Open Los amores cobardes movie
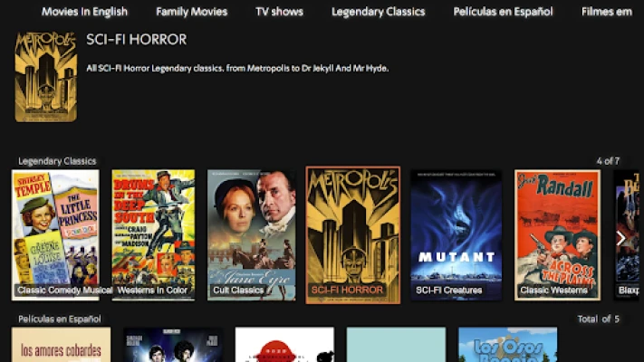Image resolution: width=644 pixels, height=362 pixels. click(x=62, y=344)
